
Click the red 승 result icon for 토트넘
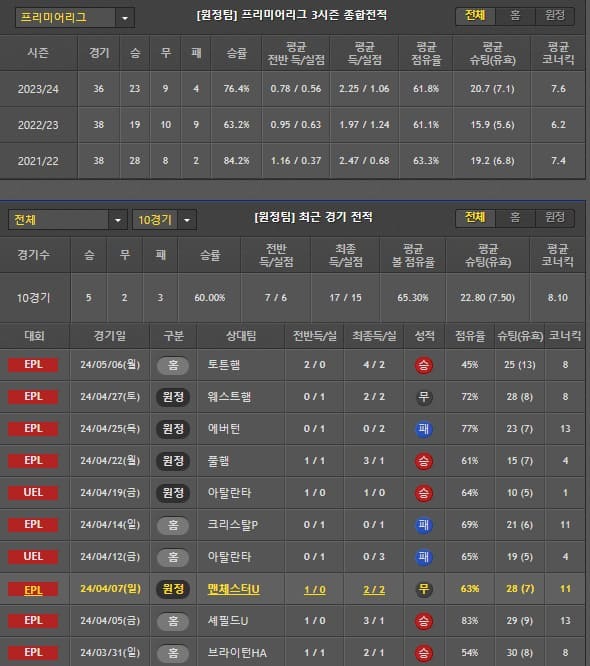[423, 365]
